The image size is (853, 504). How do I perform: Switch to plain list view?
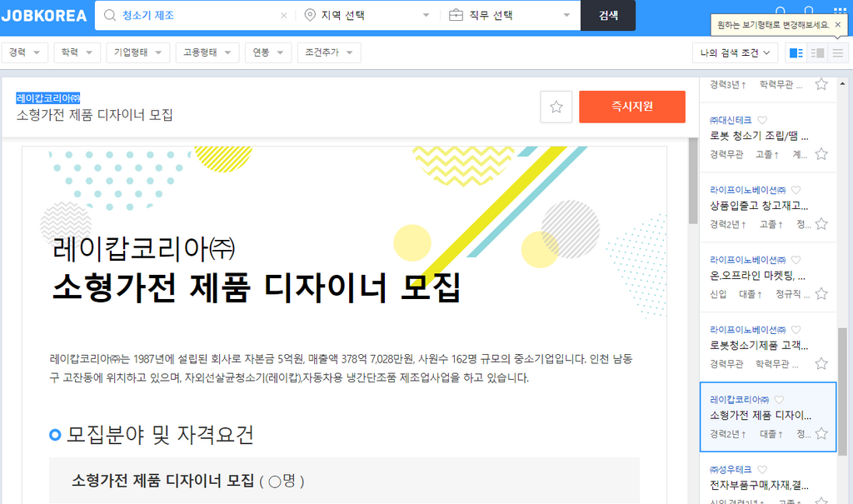tap(838, 52)
